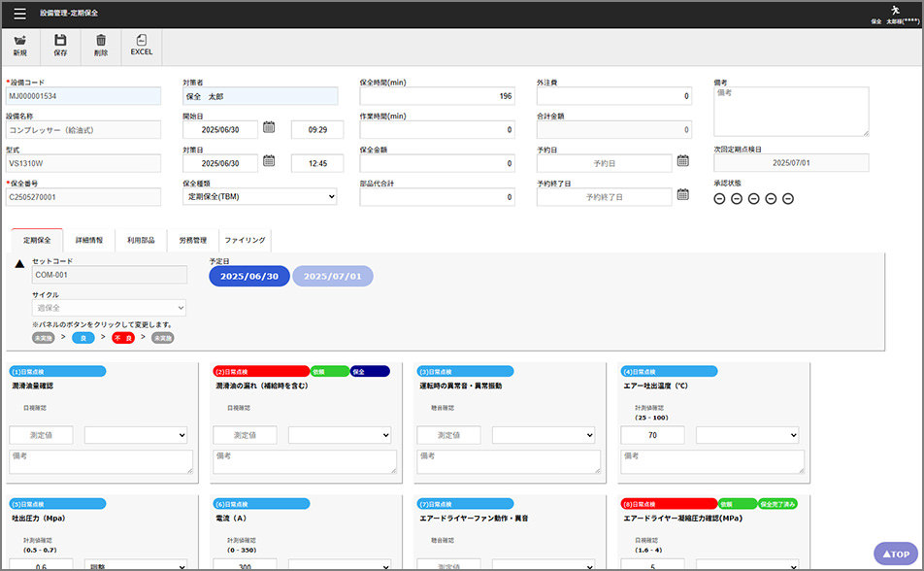Screen dimensions: 924x571
Task: Toggle status on (3)日常点検 header
Action: (466, 372)
